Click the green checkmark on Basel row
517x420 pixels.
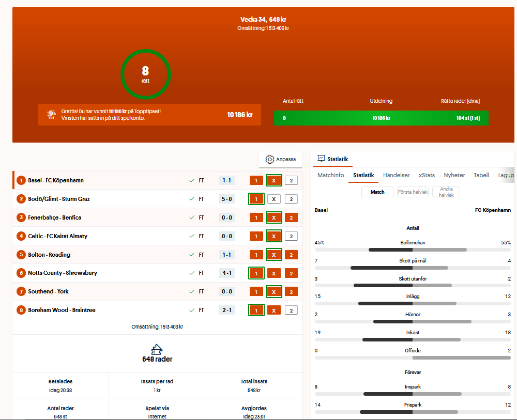coord(192,180)
